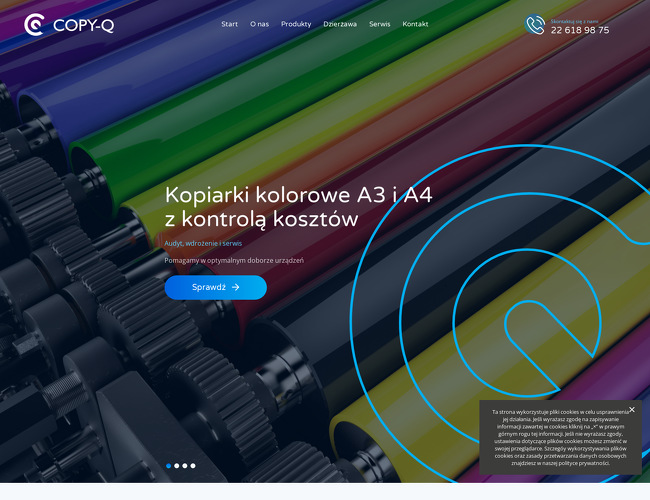The width and height of the screenshot is (650, 500).
Task: Click 'Pomagamy w optymalnym doborze urządzeń' text
Action: 234,260
